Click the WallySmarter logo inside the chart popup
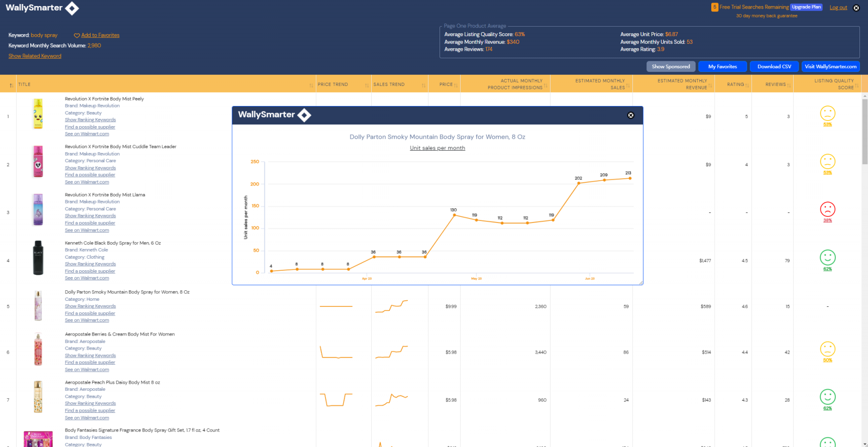The image size is (868, 447). (x=274, y=115)
